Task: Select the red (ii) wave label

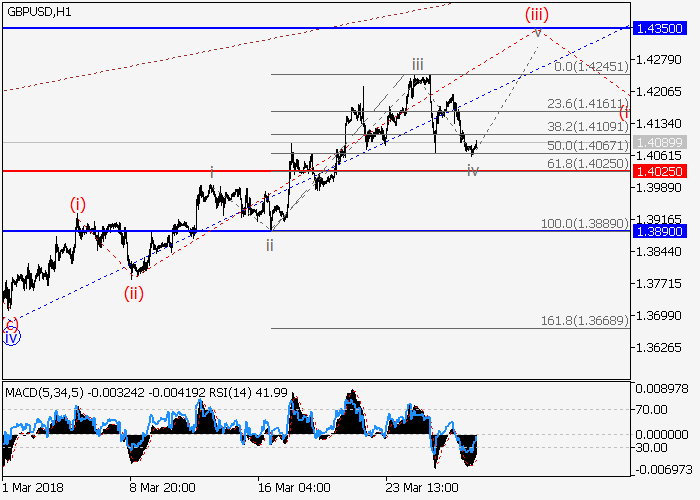Action: click(134, 294)
